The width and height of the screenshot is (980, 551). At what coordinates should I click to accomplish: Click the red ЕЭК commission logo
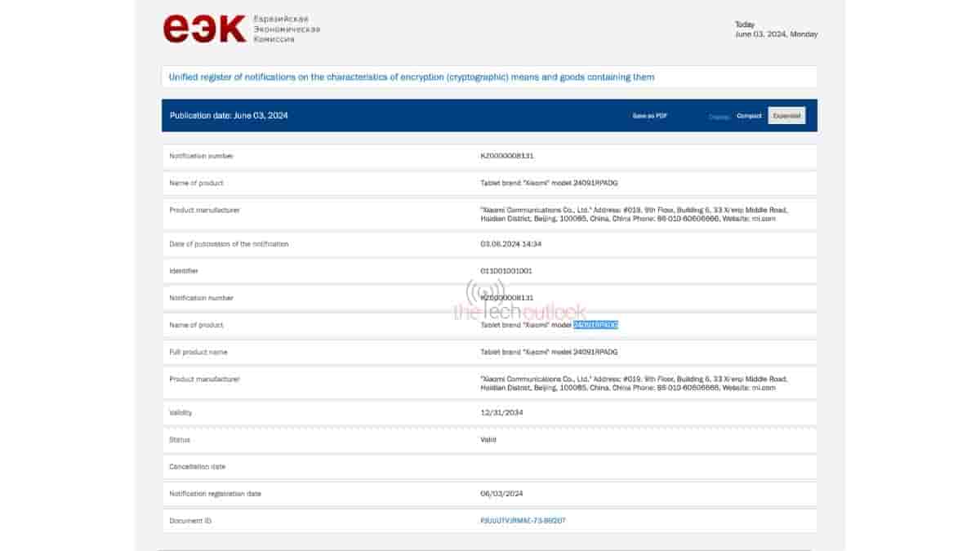click(x=204, y=29)
